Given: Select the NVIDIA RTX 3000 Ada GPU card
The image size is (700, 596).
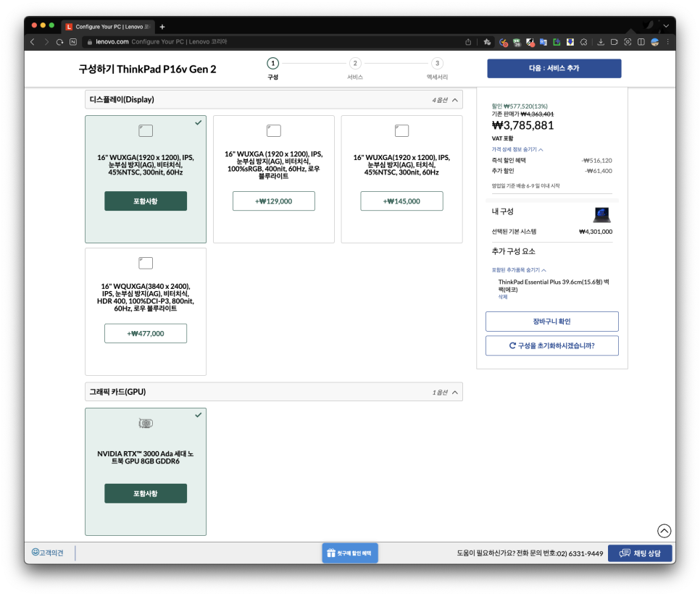Looking at the screenshot, I should pos(146,472).
